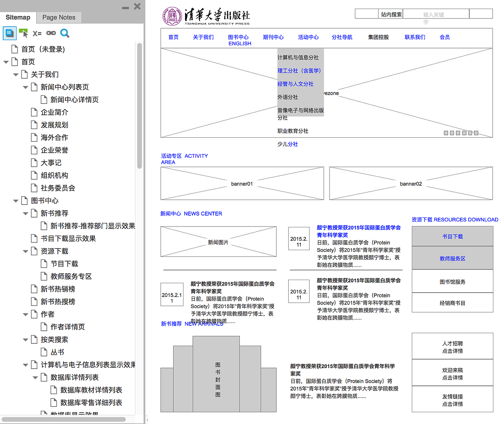The image size is (504, 424).
Task: Click the page icon beside 新书热搜榜
Action: pos(34,302)
